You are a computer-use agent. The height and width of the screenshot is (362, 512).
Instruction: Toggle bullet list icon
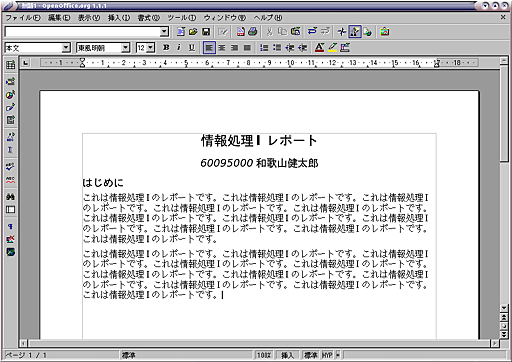[277, 48]
